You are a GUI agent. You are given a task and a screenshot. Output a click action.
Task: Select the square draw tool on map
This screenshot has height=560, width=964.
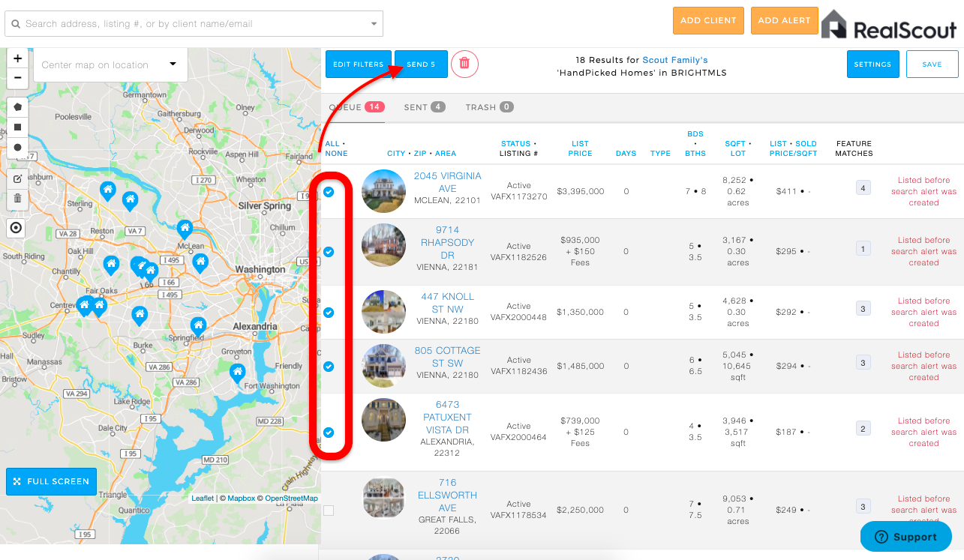pyautogui.click(x=17, y=127)
